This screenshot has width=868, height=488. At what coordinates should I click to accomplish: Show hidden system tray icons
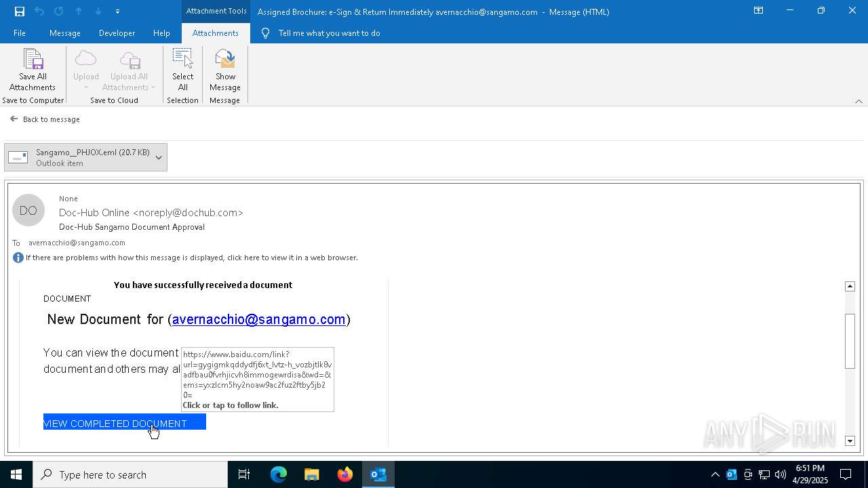(x=715, y=474)
